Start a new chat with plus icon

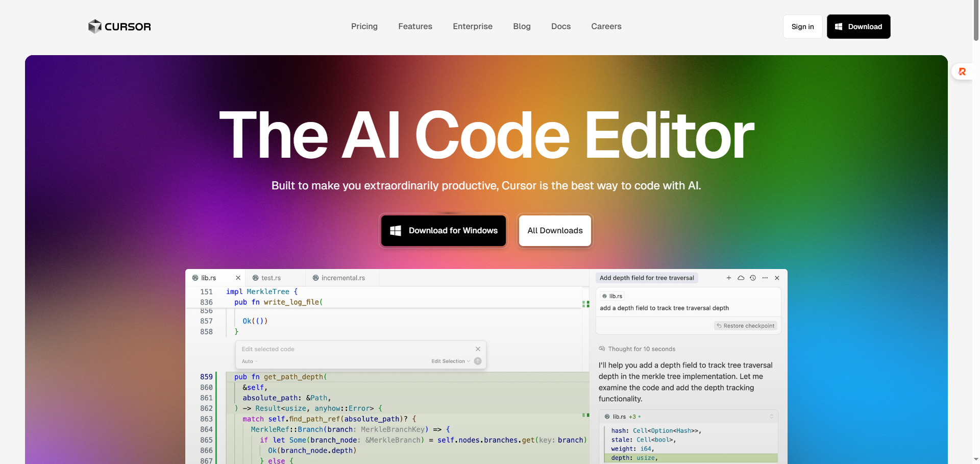point(729,278)
